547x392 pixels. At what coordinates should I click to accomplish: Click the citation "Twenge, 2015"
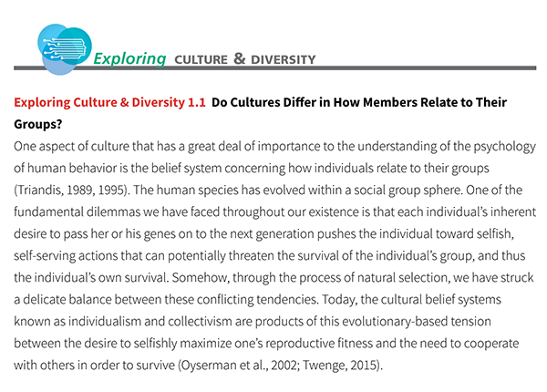340,366
